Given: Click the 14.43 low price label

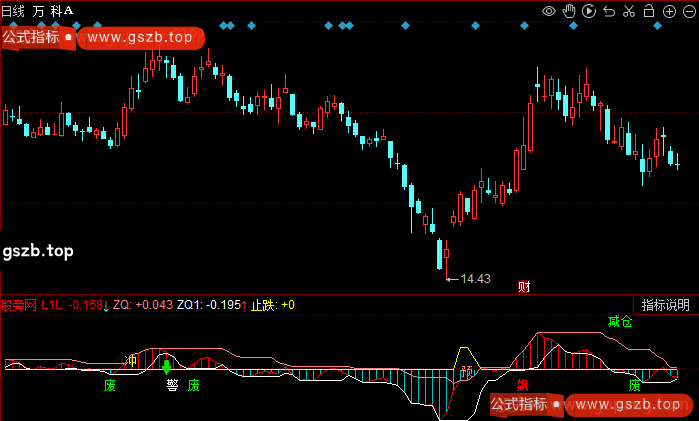Looking at the screenshot, I should point(475,279).
